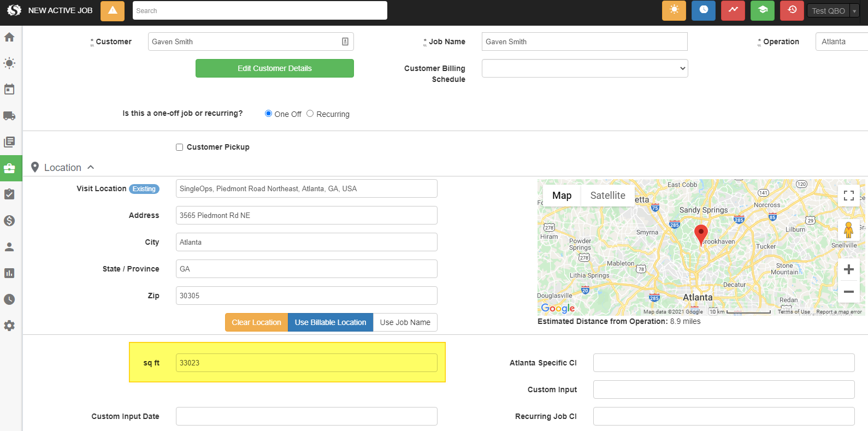868x431 pixels.
Task: Select the briefcase jobs icon in sidebar
Action: tap(9, 168)
